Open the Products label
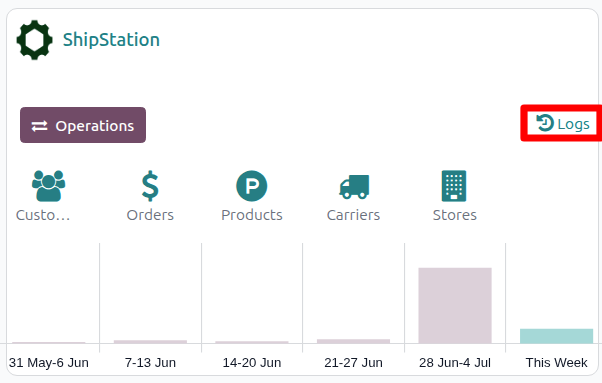The height and width of the screenshot is (383, 602). pos(252,215)
